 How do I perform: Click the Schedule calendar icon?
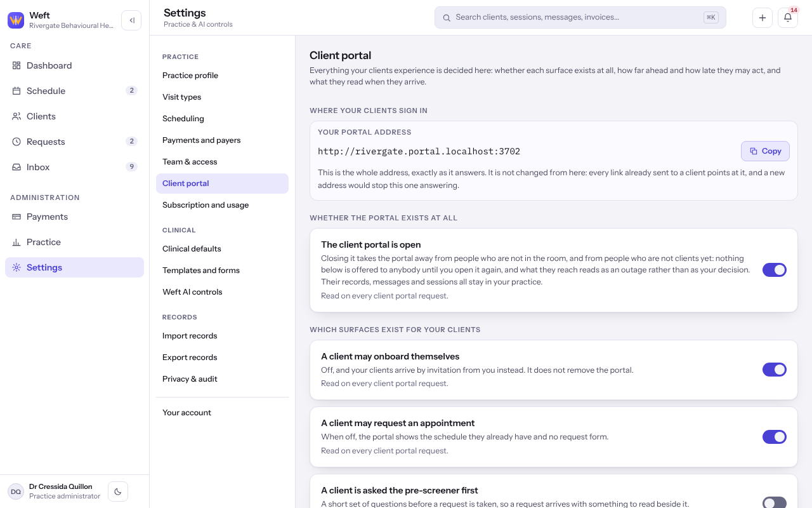(x=16, y=91)
